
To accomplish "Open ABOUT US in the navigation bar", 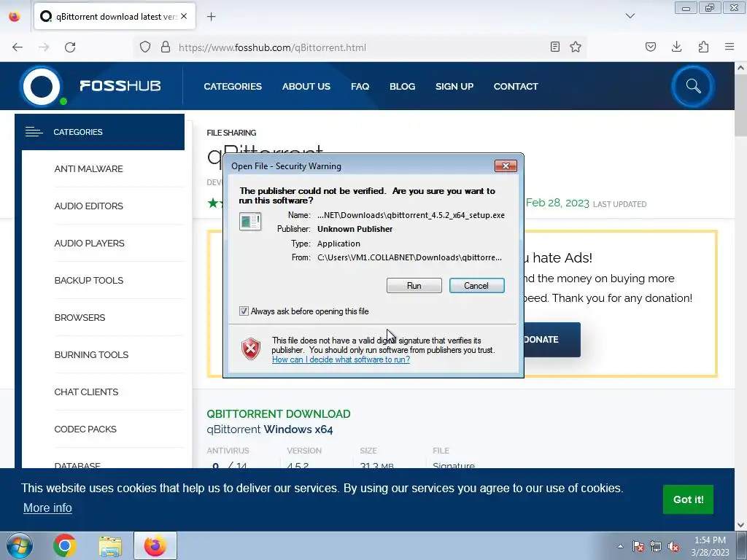I will coord(306,87).
